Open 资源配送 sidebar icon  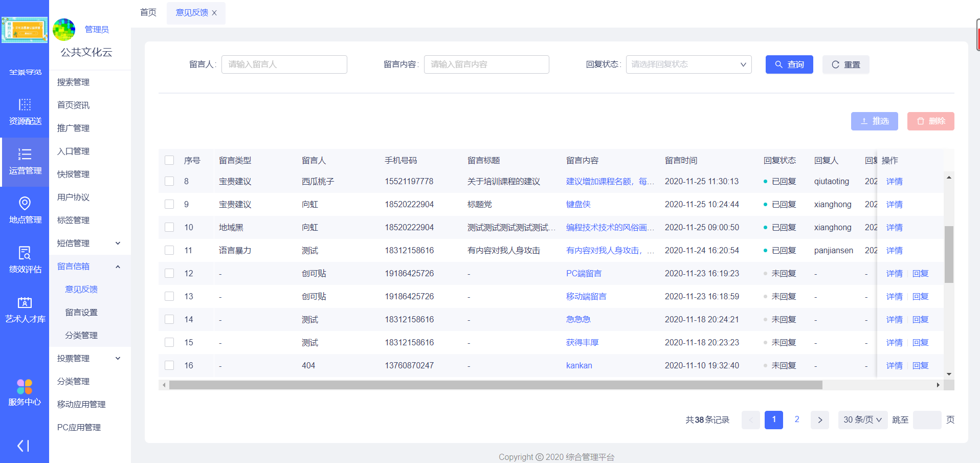click(x=25, y=112)
